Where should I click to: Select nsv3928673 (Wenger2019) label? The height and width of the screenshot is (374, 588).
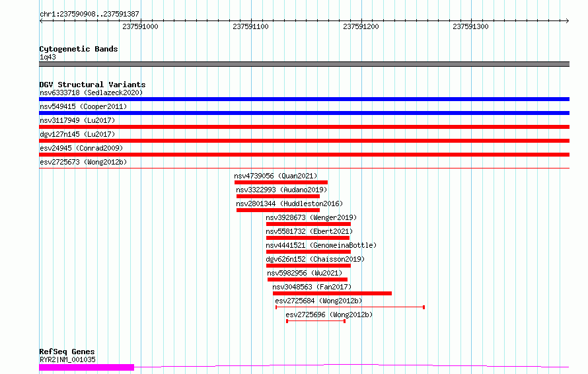[311, 217]
